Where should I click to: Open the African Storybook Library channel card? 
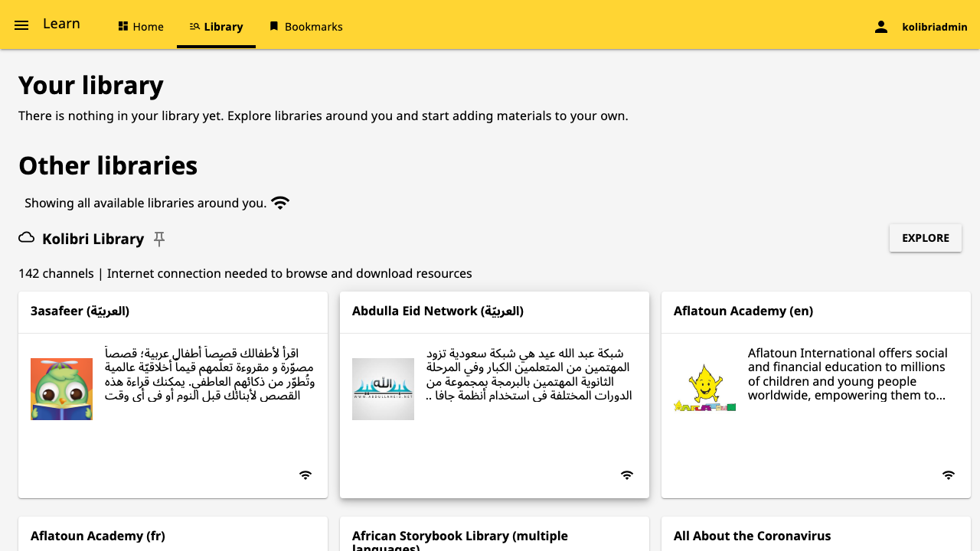495,534
